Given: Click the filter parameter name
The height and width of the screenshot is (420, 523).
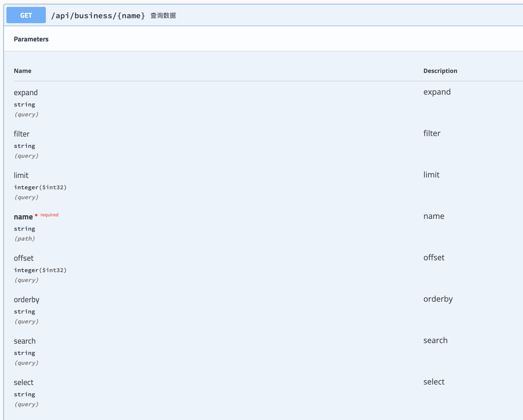Looking at the screenshot, I should (x=21, y=134).
